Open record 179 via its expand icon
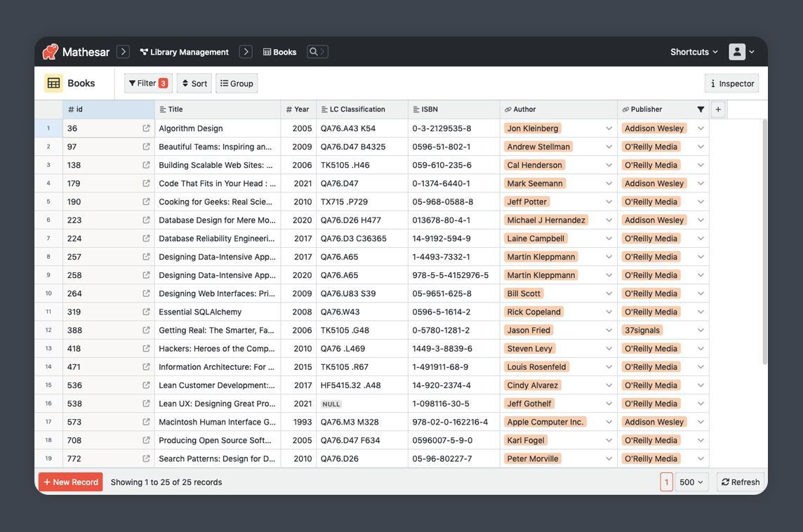Viewport: 803px width, 532px height. pyautogui.click(x=147, y=183)
